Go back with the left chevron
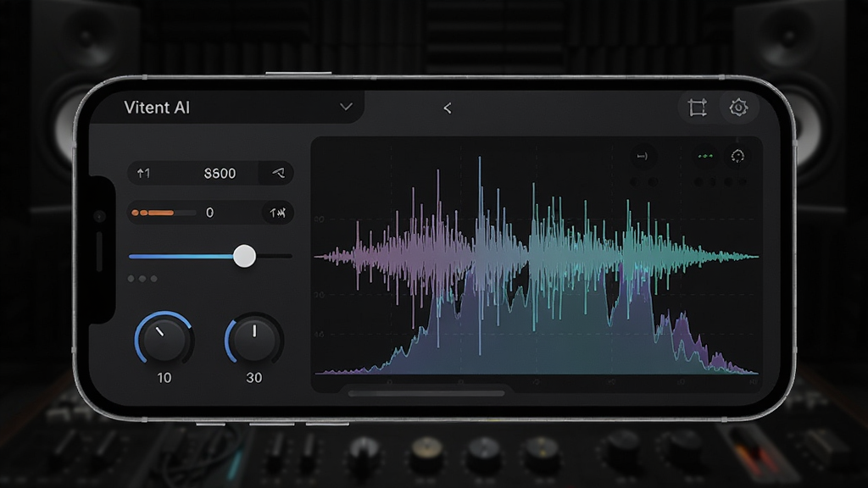868x488 pixels. click(448, 108)
